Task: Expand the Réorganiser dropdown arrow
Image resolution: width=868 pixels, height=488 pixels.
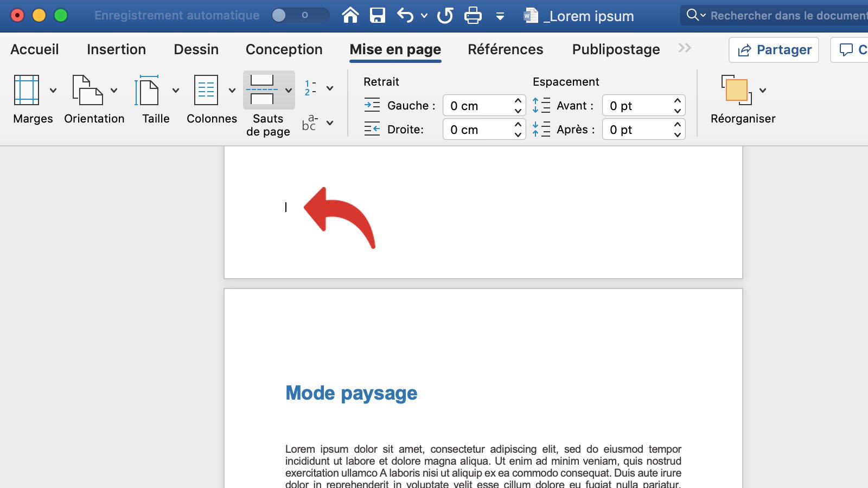Action: [x=763, y=91]
